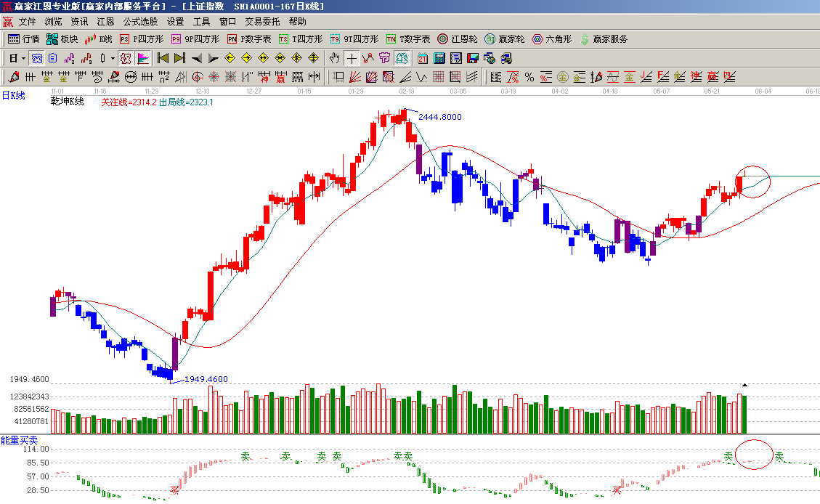Click the calculator icon in the toolbar
Screen dimensions: 820x504
pos(440,58)
